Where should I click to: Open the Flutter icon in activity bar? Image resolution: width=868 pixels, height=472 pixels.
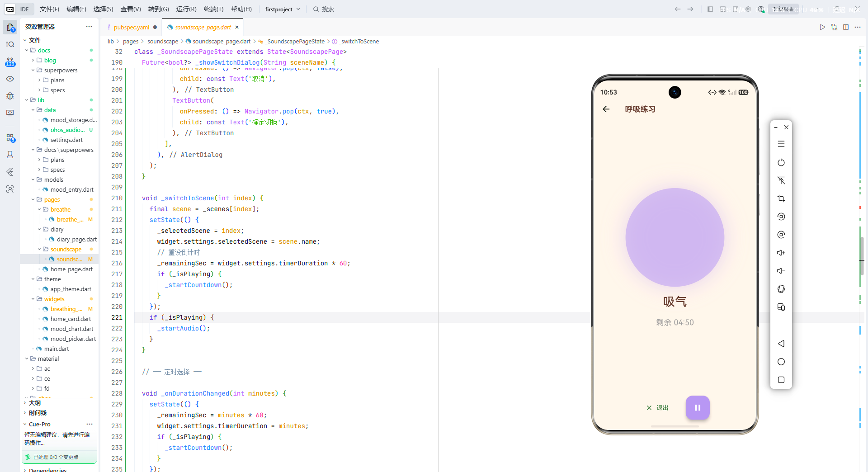click(10, 172)
